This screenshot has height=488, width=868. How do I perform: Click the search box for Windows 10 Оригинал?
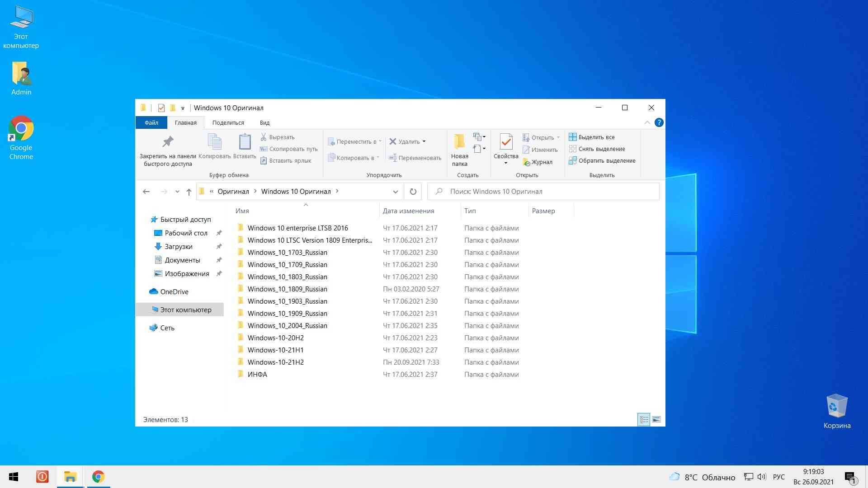click(543, 192)
